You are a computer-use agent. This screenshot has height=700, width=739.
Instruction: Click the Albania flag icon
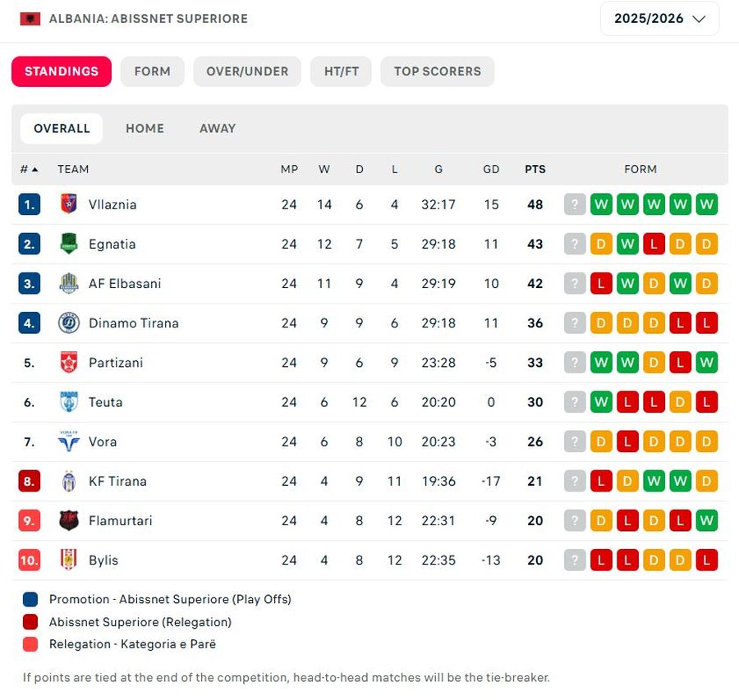[x=30, y=19]
